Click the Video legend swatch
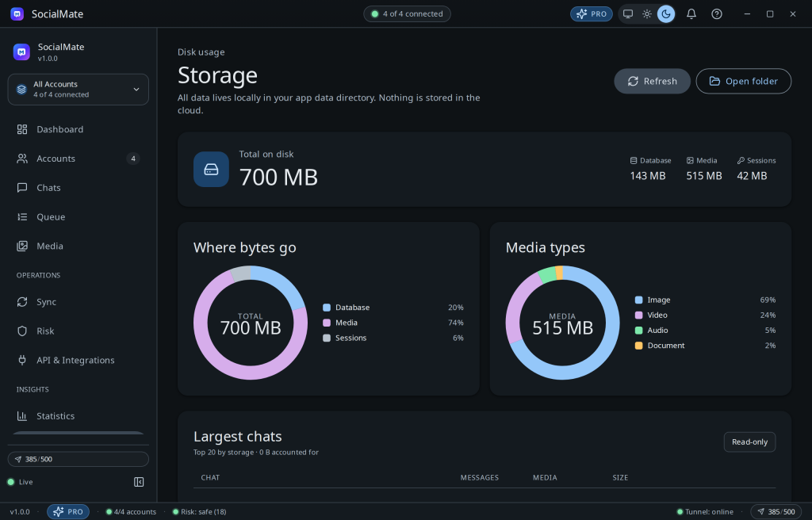 (638, 315)
